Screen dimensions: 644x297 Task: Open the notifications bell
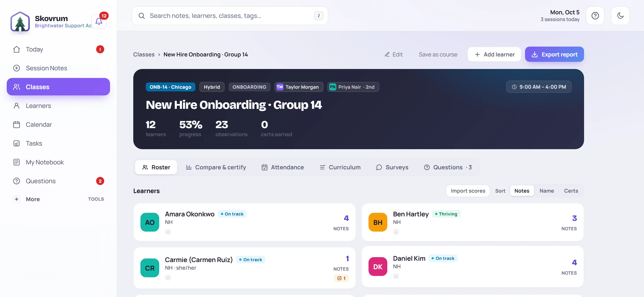click(99, 22)
